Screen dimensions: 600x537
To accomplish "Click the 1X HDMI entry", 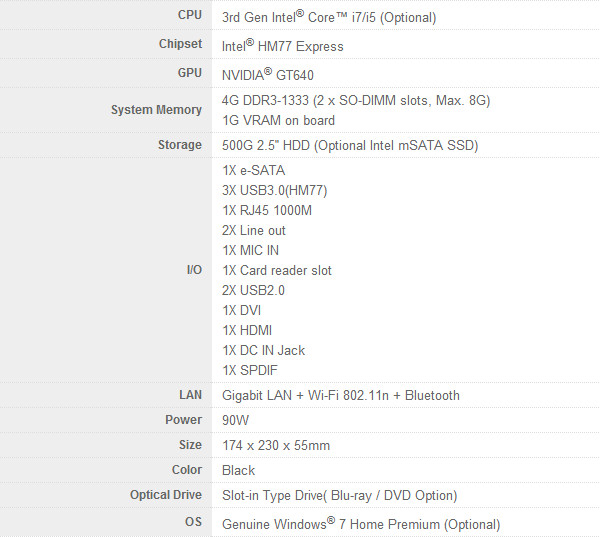I will coord(247,330).
